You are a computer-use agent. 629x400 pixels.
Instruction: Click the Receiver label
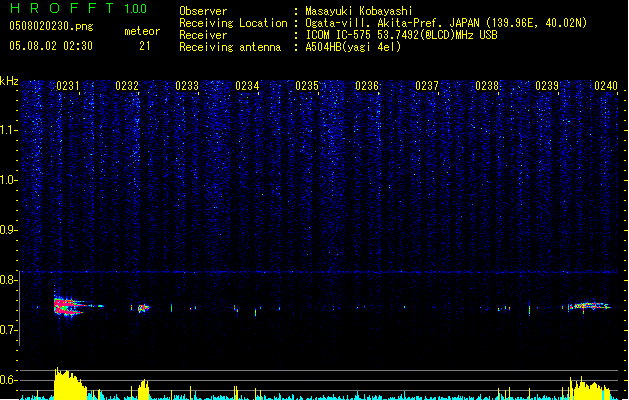click(x=203, y=35)
